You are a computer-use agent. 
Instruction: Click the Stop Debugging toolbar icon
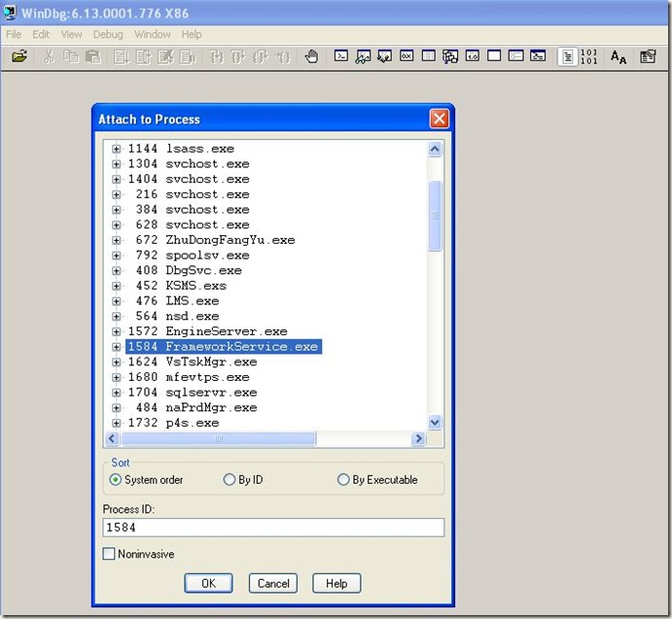[x=165, y=56]
